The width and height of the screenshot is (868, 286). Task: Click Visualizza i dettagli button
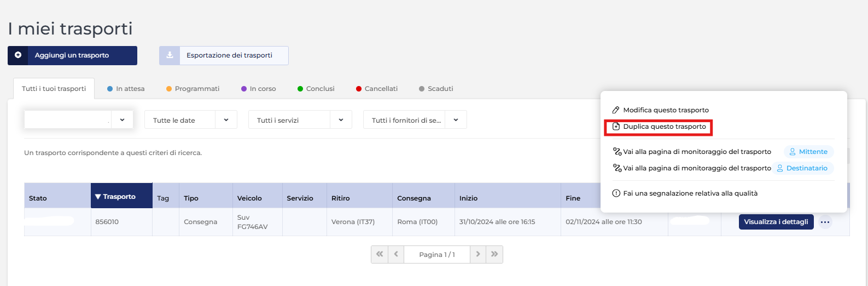[x=776, y=222]
